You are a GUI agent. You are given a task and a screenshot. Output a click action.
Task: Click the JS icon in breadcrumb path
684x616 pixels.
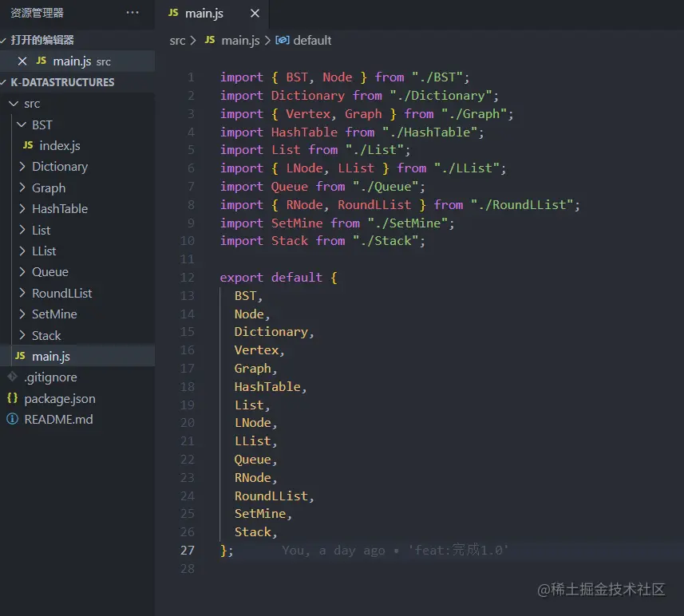click(x=210, y=40)
